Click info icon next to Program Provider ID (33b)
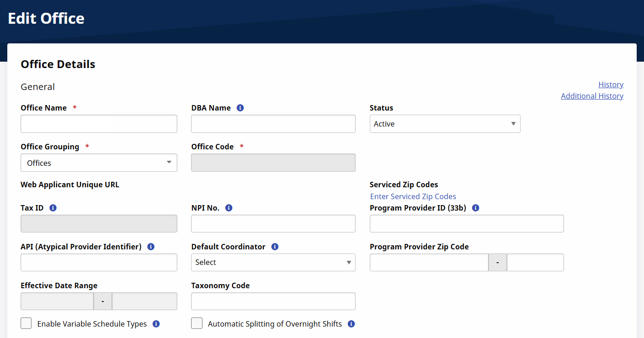 click(475, 208)
